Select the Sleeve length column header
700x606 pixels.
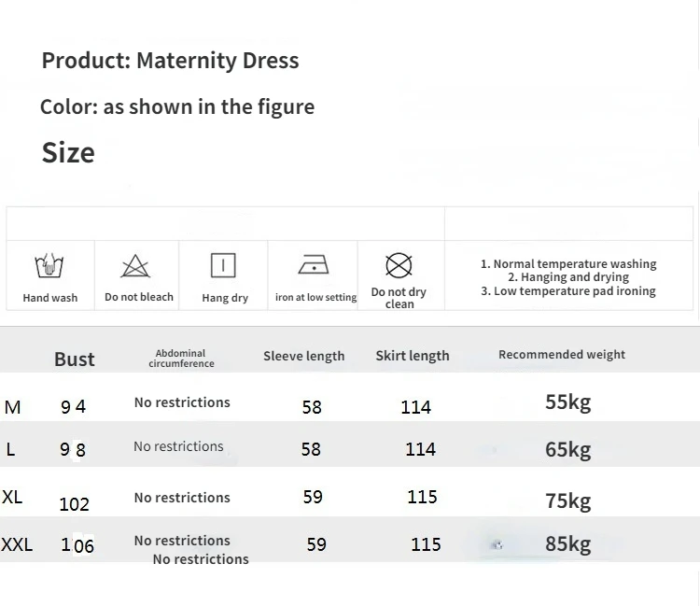tap(303, 356)
